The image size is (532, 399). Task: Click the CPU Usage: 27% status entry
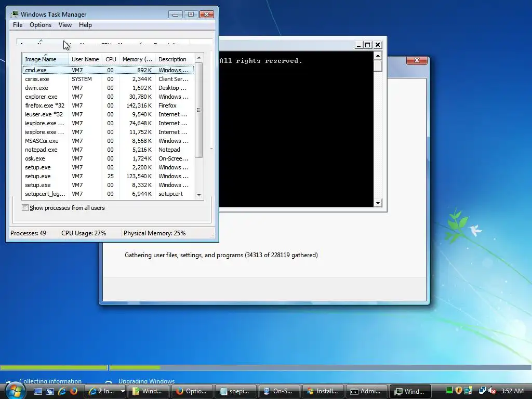[84, 233]
